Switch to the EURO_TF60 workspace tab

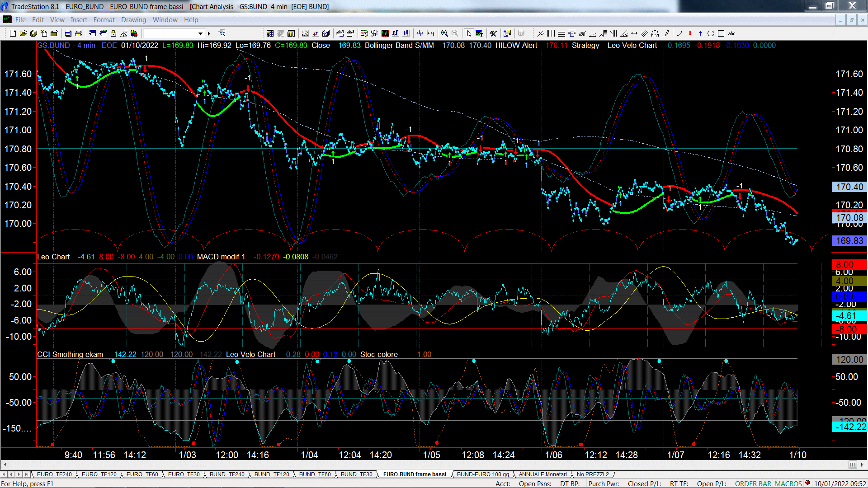[142, 474]
